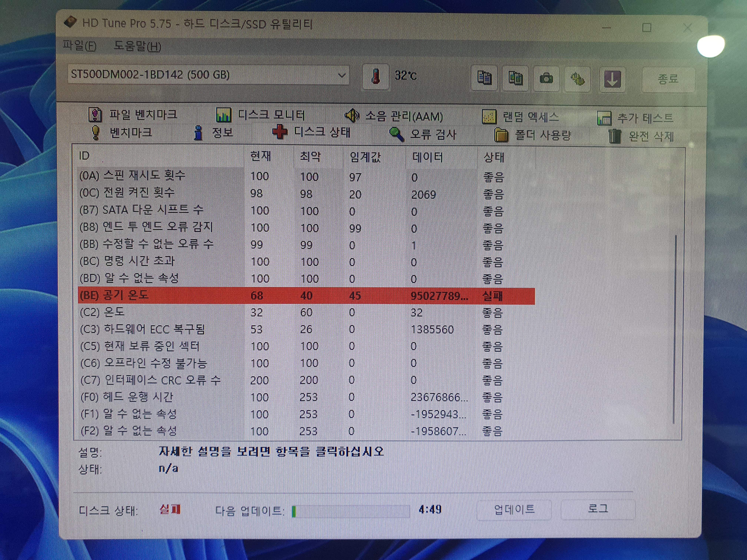Select the 디스크 상태 tab
This screenshot has height=560, width=747.
(311, 132)
